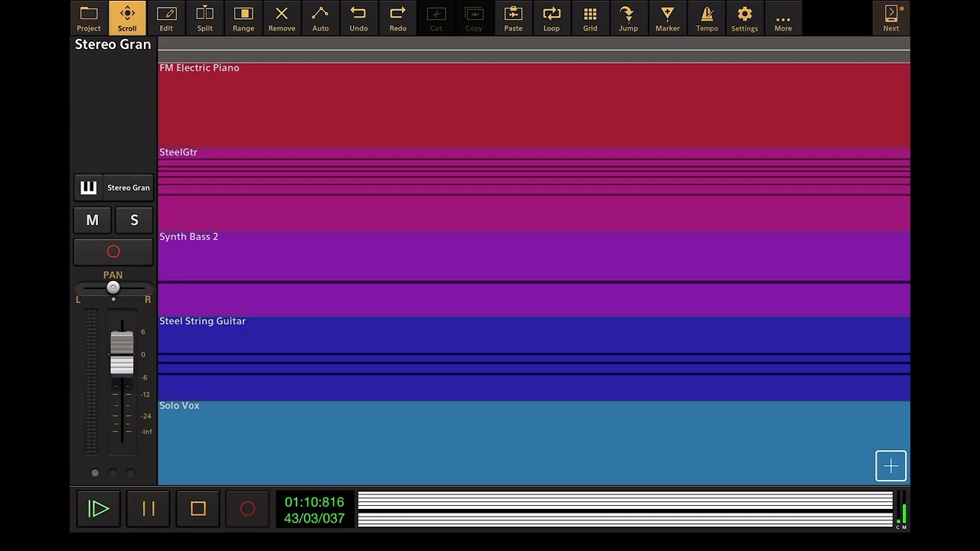Click the time position display
This screenshot has height=551, width=980.
tap(315, 510)
